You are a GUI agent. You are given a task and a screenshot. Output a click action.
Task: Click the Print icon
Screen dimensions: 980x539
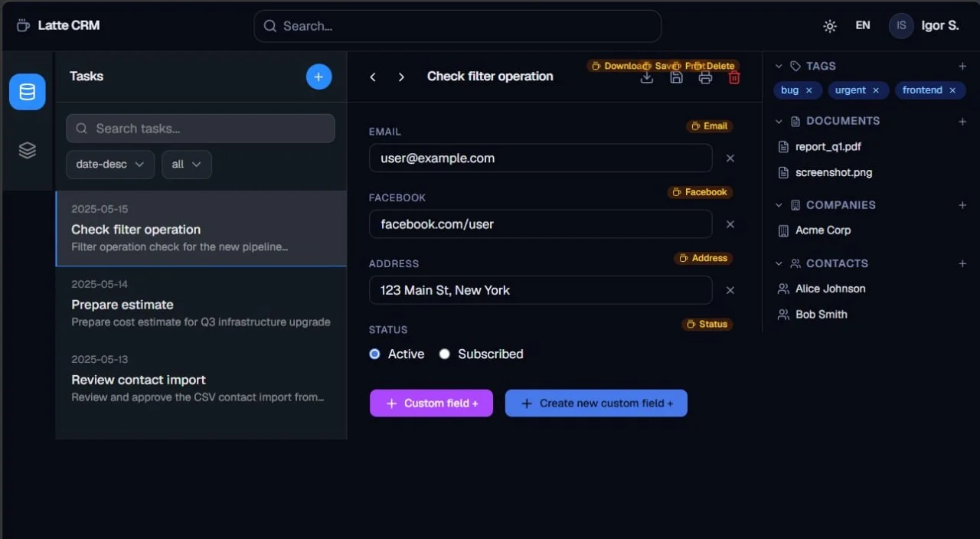coord(705,77)
